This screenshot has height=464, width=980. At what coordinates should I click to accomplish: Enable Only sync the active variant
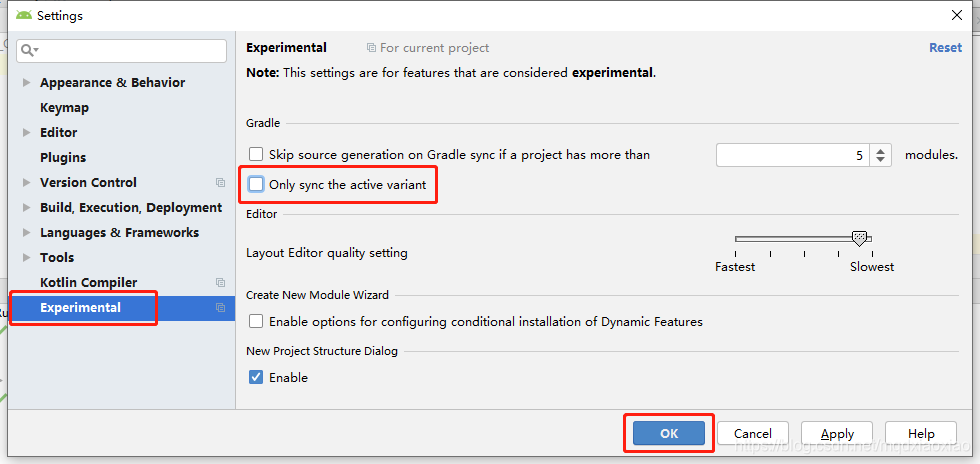coord(256,184)
